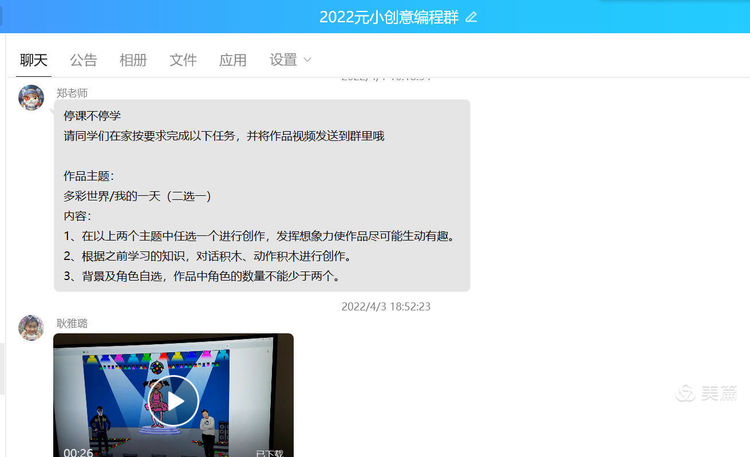Go to the 文件 tab
The image size is (750, 457).
point(183,60)
